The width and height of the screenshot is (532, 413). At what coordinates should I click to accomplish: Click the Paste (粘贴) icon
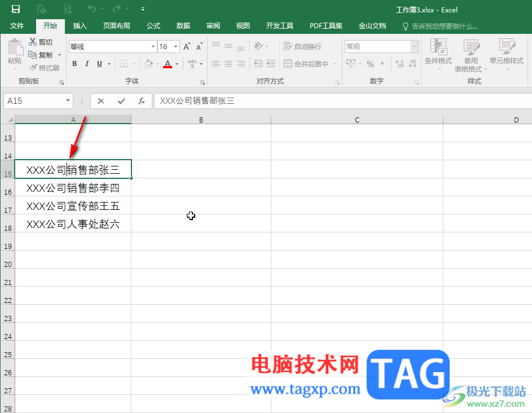click(x=15, y=47)
